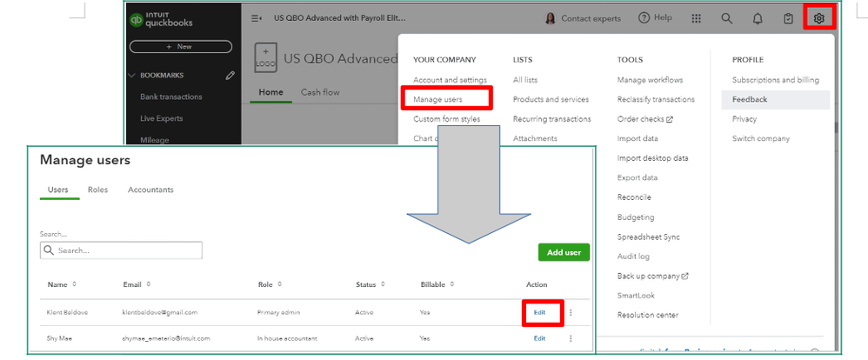Click the add LOGO placeholder
The height and width of the screenshot is (360, 868).
tap(265, 57)
